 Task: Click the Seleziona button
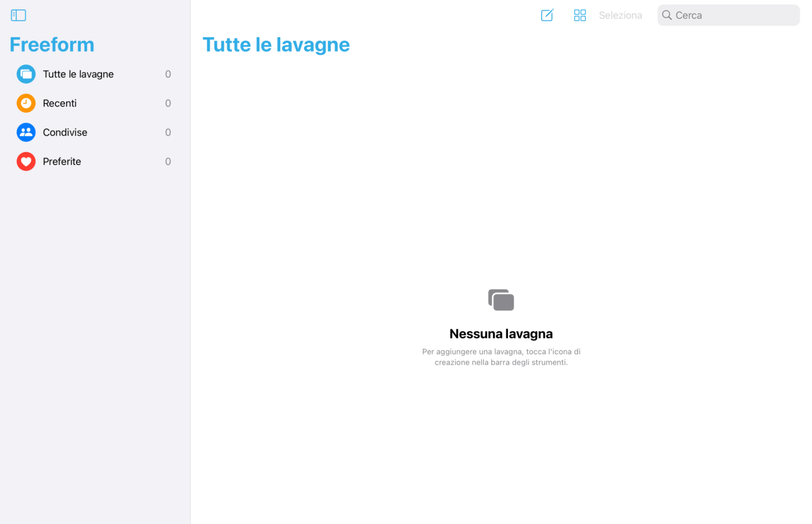click(620, 15)
